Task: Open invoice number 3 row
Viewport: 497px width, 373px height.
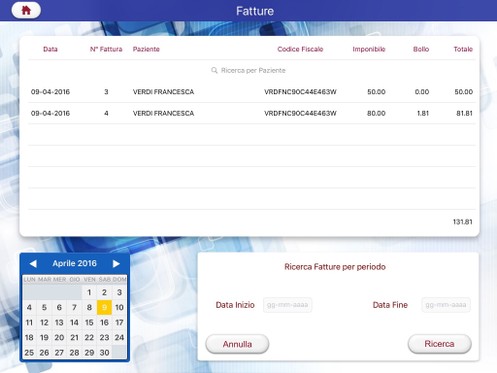Action: tap(252, 92)
